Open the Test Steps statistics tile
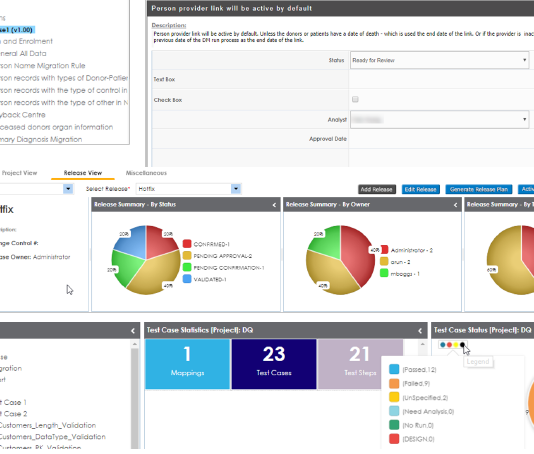Screen dimensions: 534x454 [x=360, y=364]
